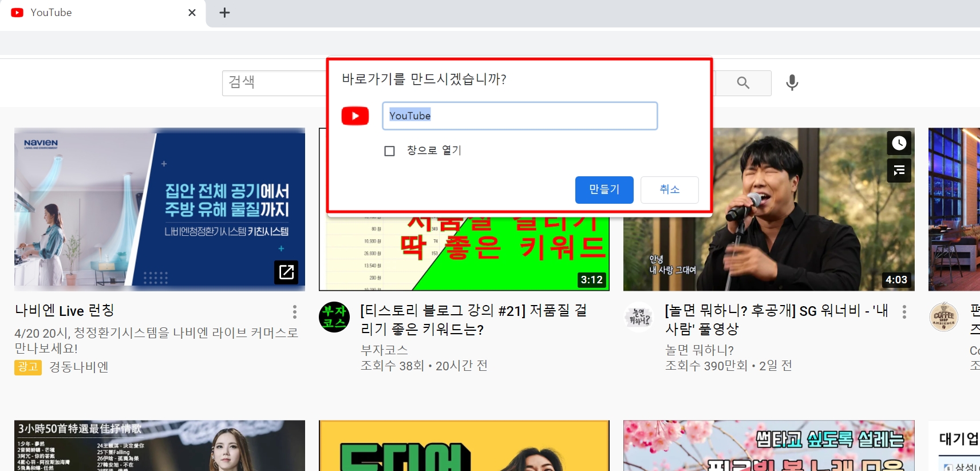Check the '창으로 열기' checkbox
The height and width of the screenshot is (471, 980).
click(x=390, y=151)
